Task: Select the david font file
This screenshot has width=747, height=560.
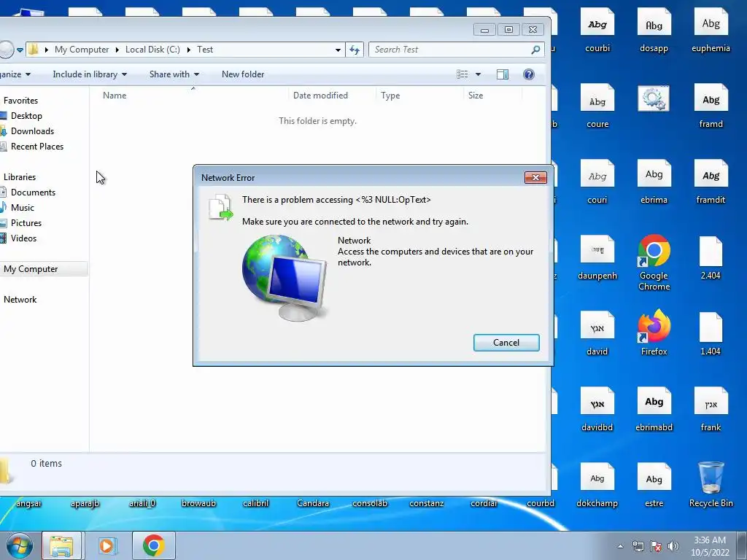Action: click(x=597, y=333)
